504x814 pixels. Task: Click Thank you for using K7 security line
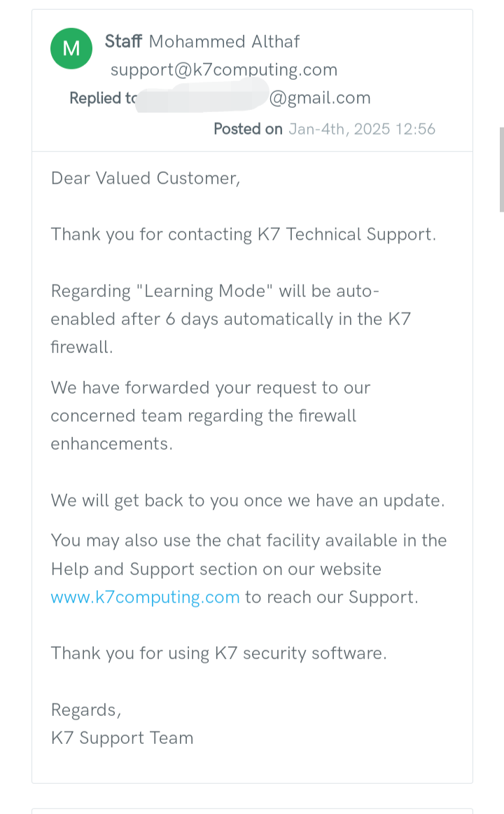tap(219, 653)
